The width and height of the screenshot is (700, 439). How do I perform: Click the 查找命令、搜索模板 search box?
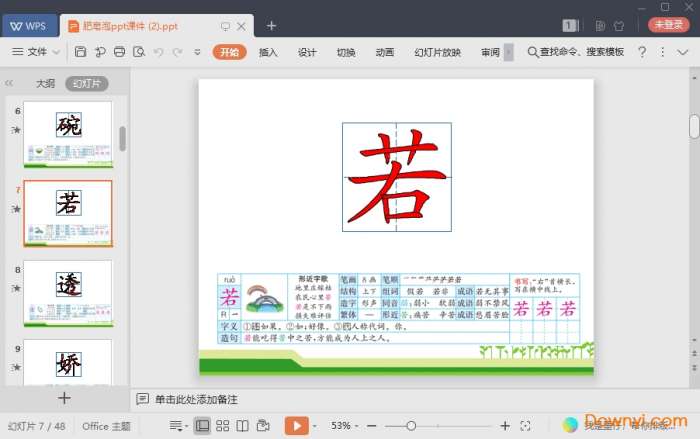(576, 52)
